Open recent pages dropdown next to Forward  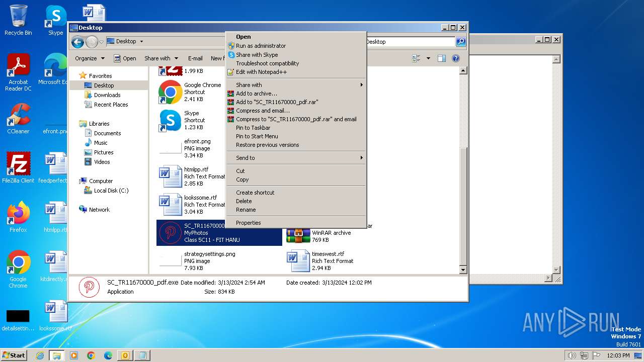tap(102, 42)
